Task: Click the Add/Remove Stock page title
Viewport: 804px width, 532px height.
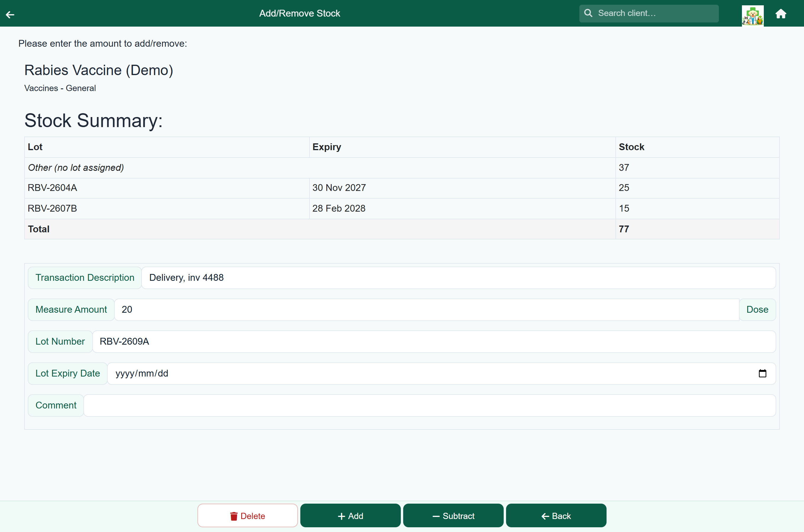Action: click(299, 13)
